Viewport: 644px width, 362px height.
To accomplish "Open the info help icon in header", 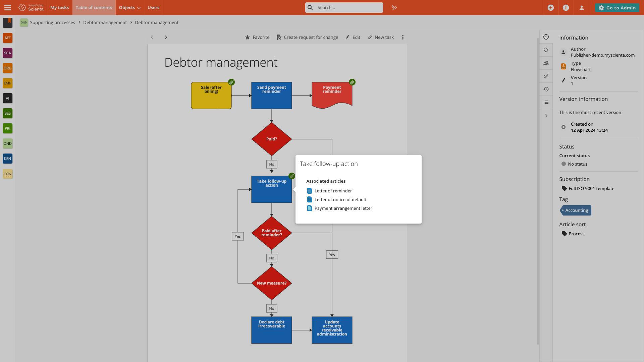I will (566, 8).
